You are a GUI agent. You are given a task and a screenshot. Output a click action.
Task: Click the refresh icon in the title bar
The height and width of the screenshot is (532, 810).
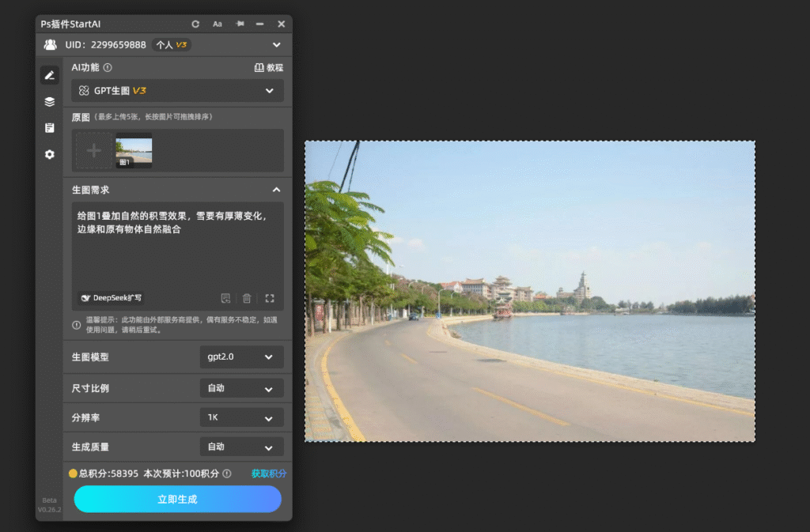click(195, 25)
